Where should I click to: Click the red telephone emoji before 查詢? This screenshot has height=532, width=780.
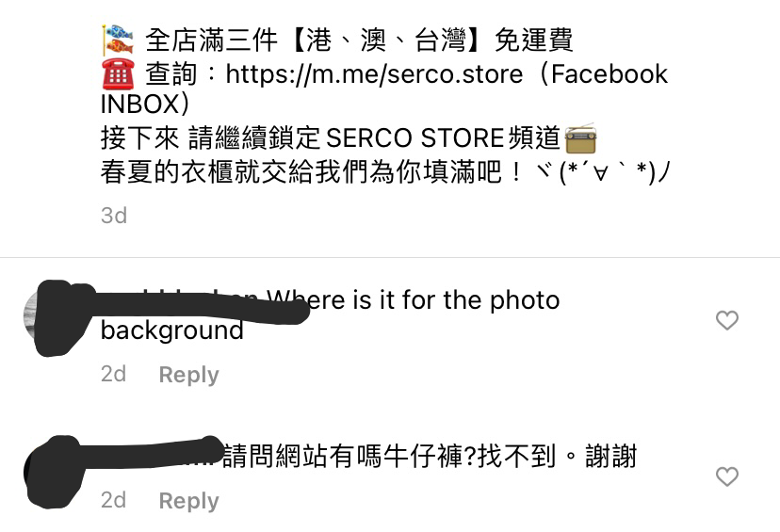118,73
